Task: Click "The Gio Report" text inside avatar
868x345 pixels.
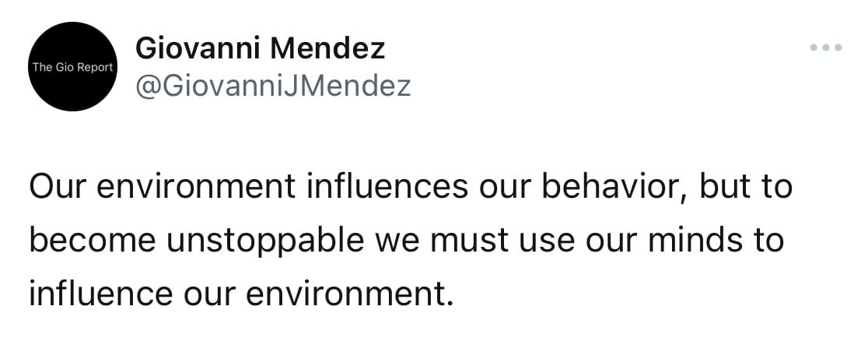Action: [72, 67]
